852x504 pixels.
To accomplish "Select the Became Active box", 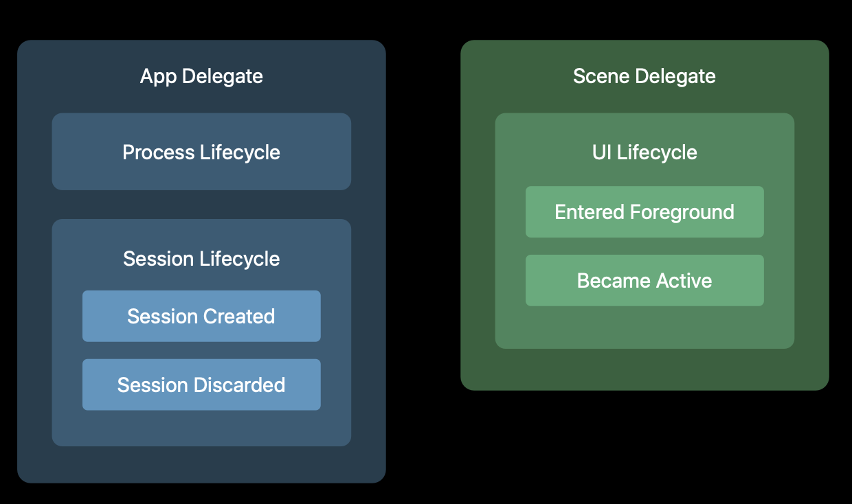I will click(644, 280).
